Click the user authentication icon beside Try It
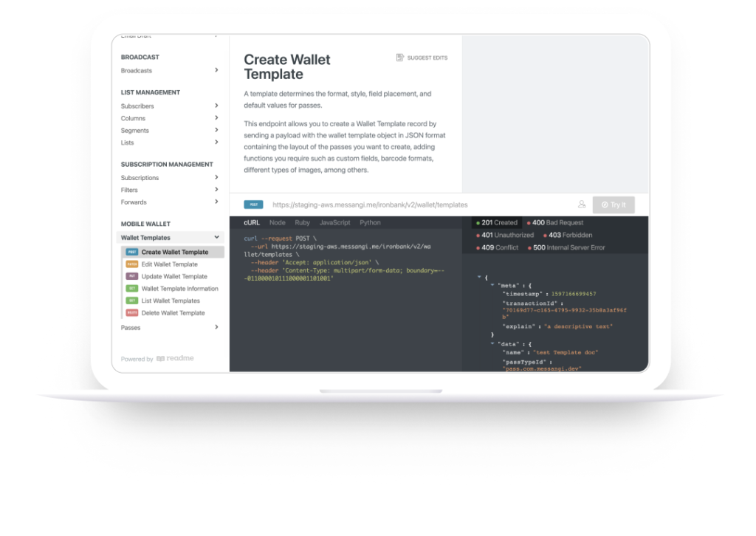Screen dimensions: 756x536 (582, 205)
